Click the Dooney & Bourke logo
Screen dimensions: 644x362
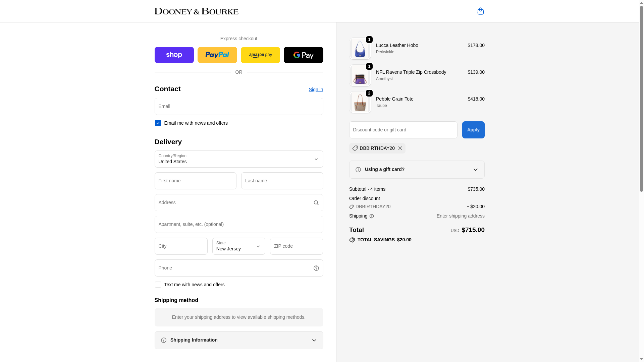(x=196, y=11)
